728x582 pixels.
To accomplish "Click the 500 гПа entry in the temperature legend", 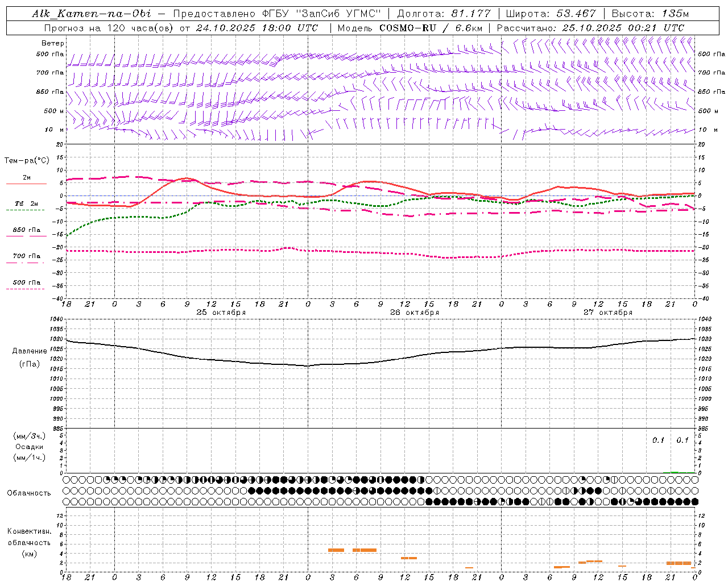I will pos(27,282).
